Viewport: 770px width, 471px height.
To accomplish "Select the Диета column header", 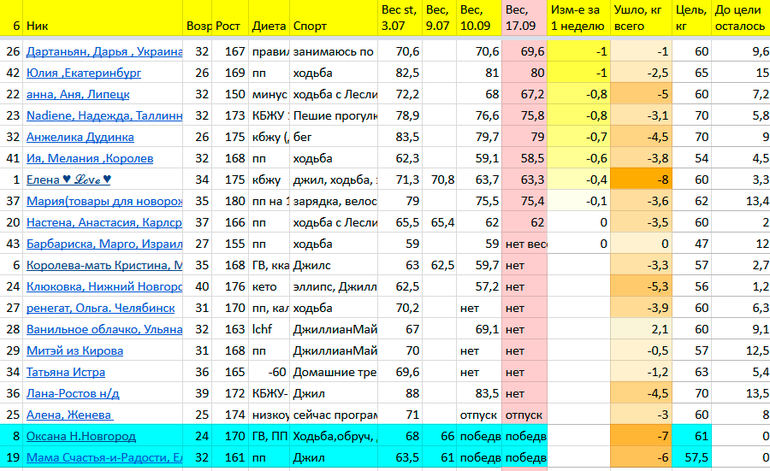I will click(x=265, y=23).
